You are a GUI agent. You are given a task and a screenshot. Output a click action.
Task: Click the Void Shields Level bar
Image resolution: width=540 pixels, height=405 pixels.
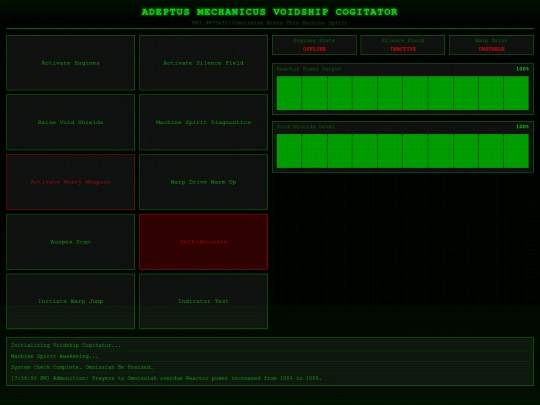[x=403, y=151]
